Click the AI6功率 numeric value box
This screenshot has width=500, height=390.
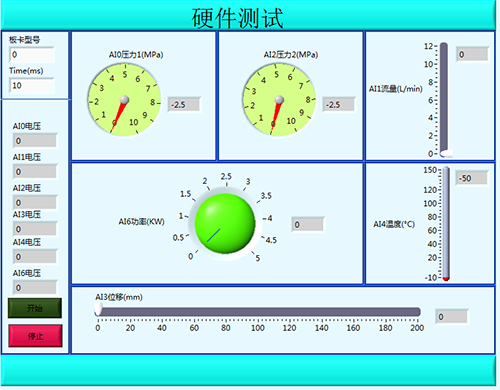(x=308, y=224)
